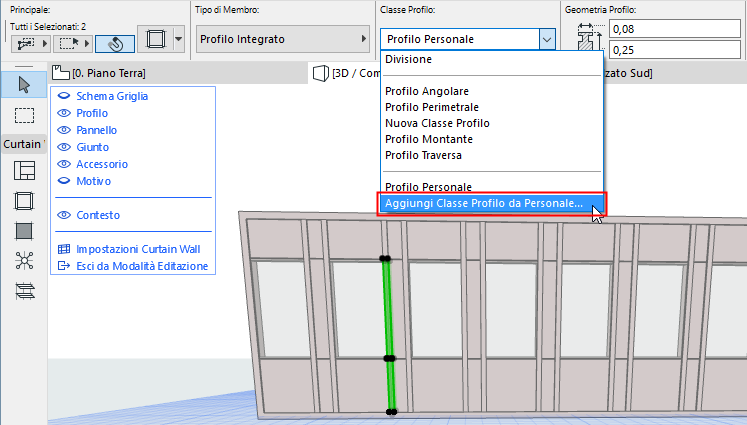Viewport: 747px width, 425px height.
Task: Choose Nuova Classe Profilo from the list
Action: [492, 123]
